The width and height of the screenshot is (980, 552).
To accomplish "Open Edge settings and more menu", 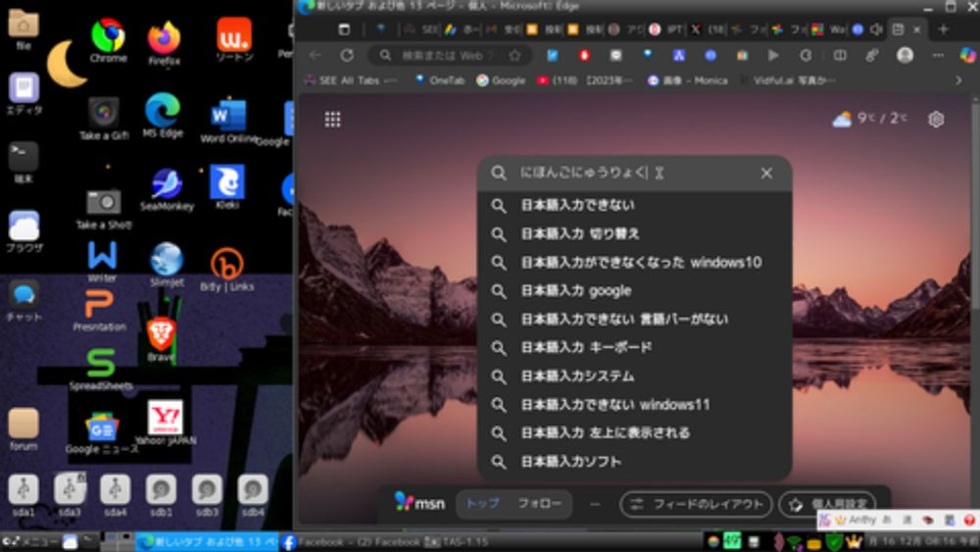I will tap(938, 56).
